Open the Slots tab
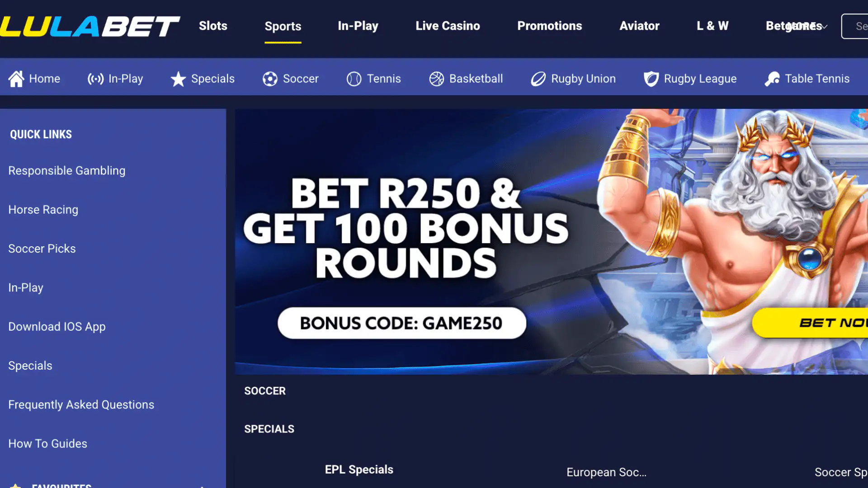The image size is (868, 488). [x=213, y=26]
